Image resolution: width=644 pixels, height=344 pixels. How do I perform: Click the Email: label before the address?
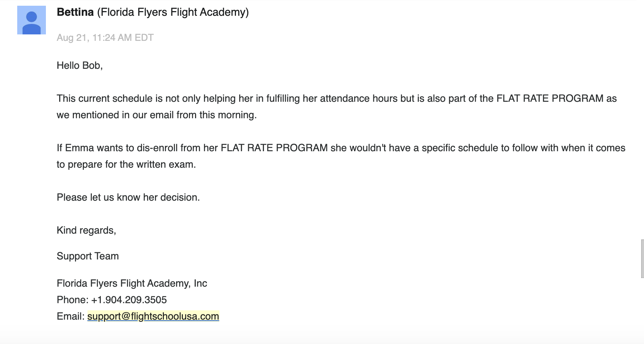coord(71,316)
